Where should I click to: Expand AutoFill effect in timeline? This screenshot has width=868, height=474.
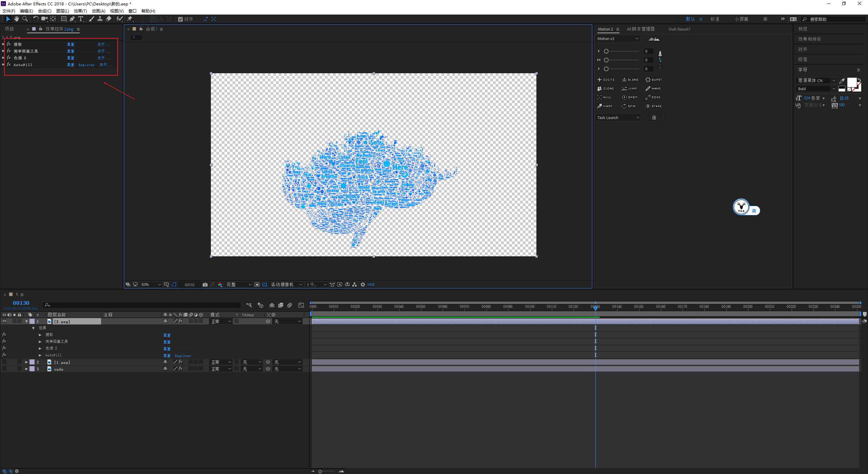40,355
